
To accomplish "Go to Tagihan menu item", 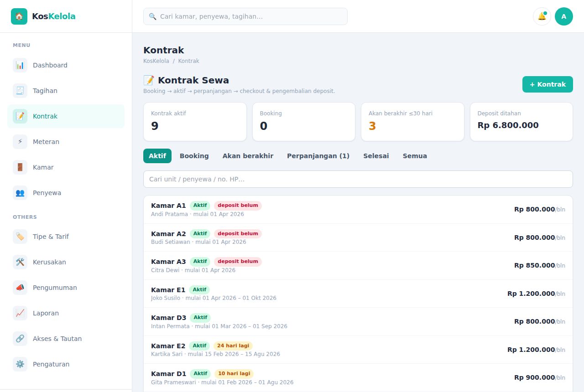I will tap(66, 91).
